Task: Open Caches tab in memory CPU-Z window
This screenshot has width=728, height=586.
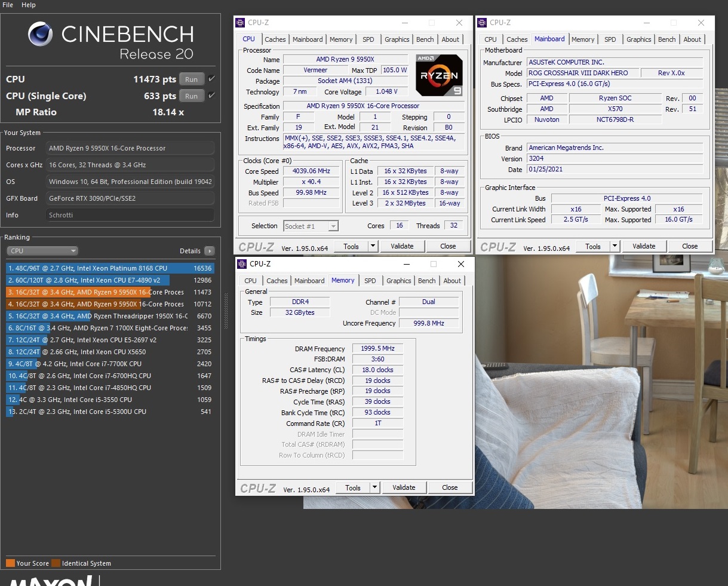Action: tap(277, 281)
